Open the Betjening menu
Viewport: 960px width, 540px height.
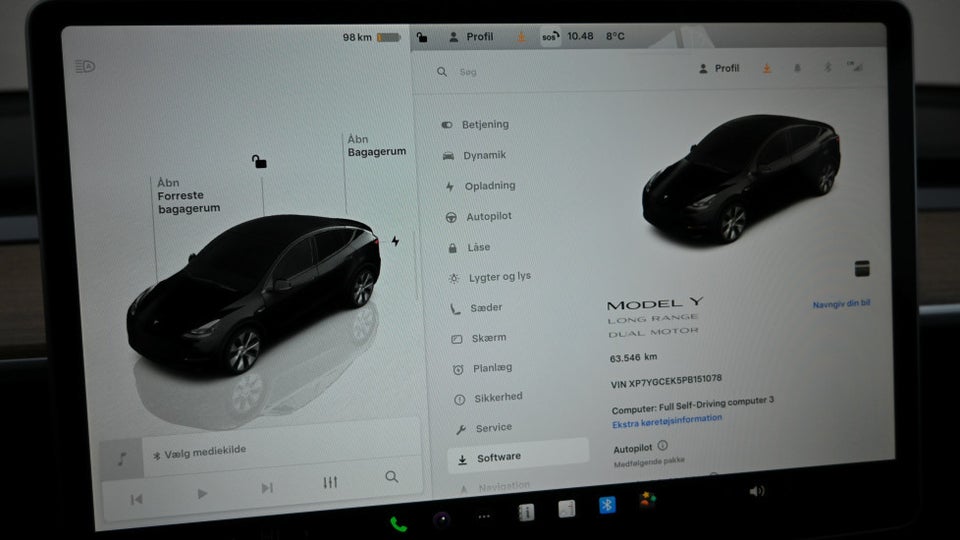coord(475,124)
